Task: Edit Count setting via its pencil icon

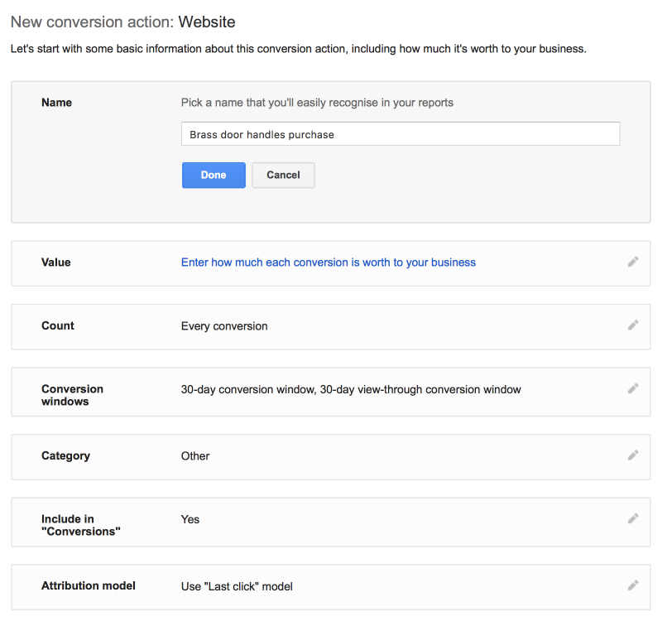Action: (x=633, y=325)
